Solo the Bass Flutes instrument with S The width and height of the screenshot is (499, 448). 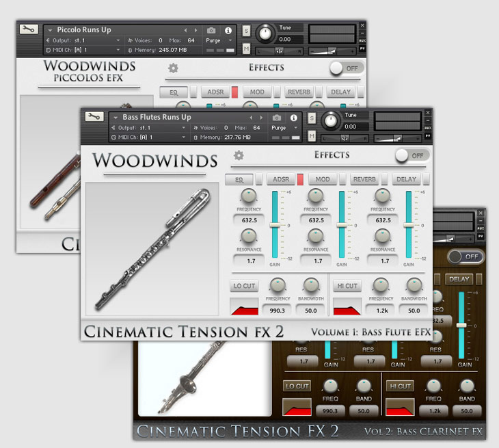coord(312,118)
